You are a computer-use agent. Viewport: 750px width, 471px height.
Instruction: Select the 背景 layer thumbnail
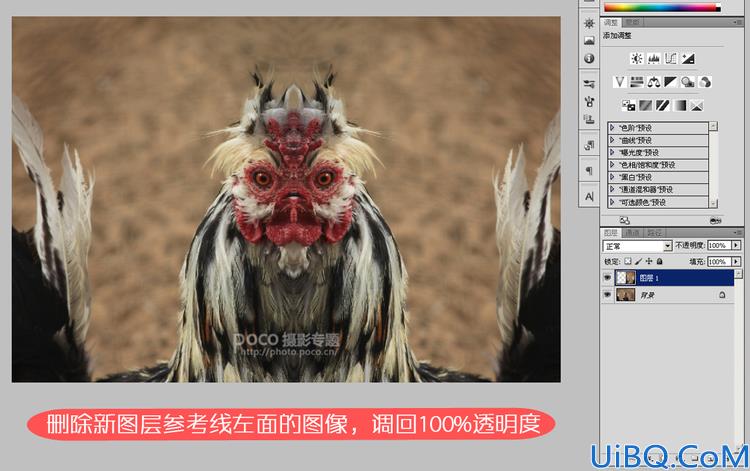625,295
